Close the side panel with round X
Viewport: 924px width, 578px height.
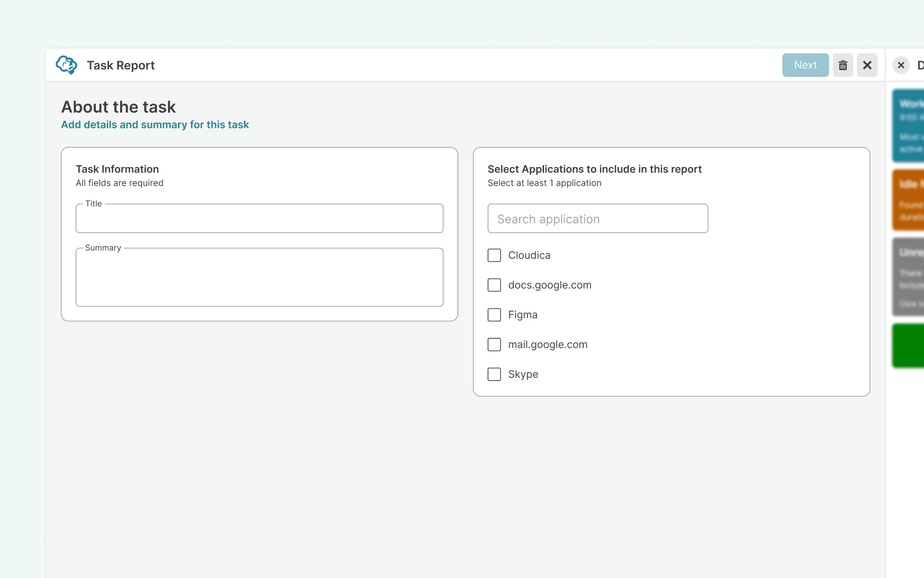[901, 65]
